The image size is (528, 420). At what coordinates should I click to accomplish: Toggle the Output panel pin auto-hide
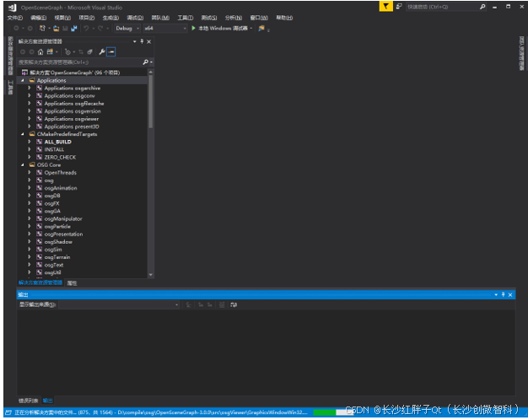[503, 294]
